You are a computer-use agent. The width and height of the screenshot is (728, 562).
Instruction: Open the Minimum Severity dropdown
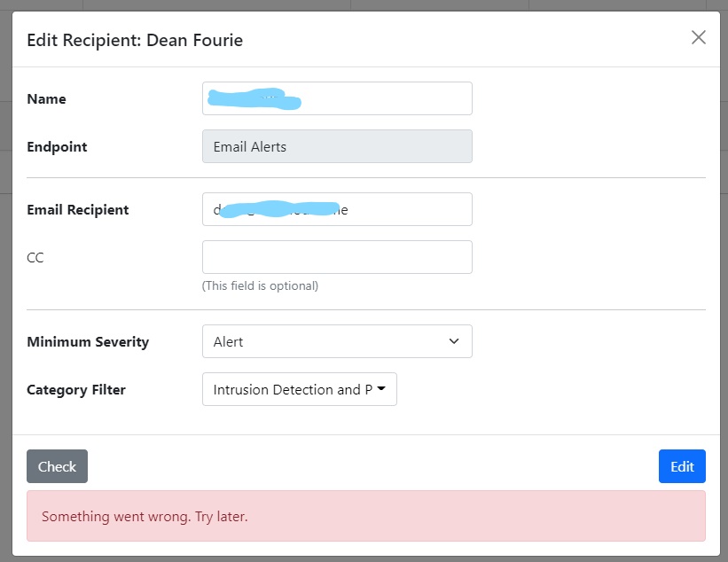(x=337, y=341)
